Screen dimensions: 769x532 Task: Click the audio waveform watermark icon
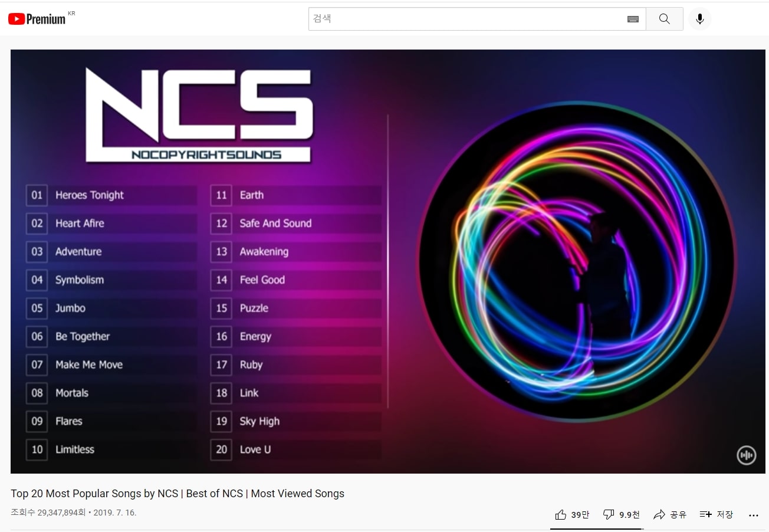[747, 455]
